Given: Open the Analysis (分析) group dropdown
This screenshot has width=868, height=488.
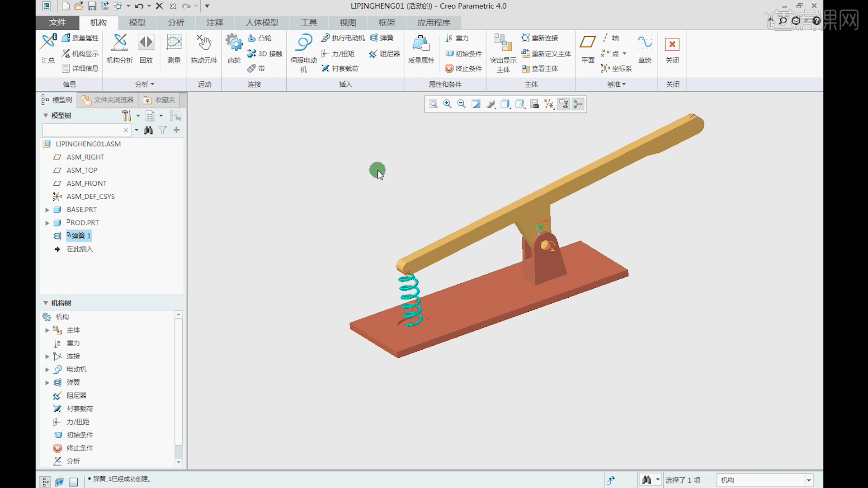Looking at the screenshot, I should [145, 84].
